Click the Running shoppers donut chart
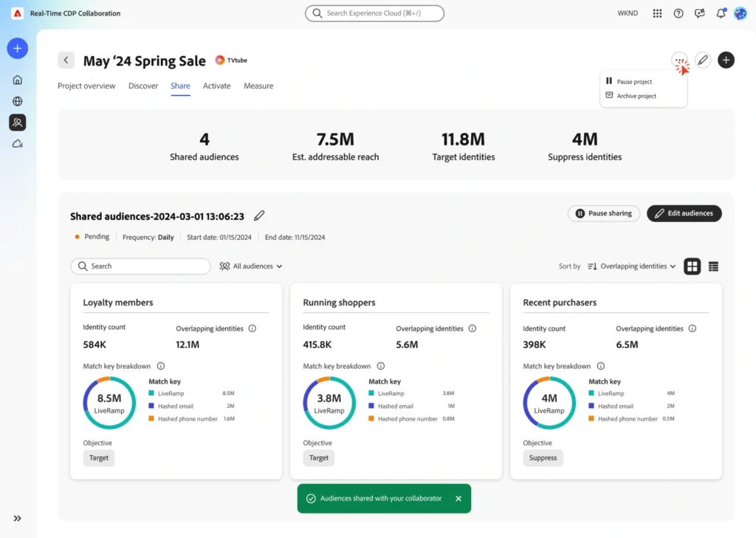Screen dimensions: 756x538 pyautogui.click(x=329, y=403)
